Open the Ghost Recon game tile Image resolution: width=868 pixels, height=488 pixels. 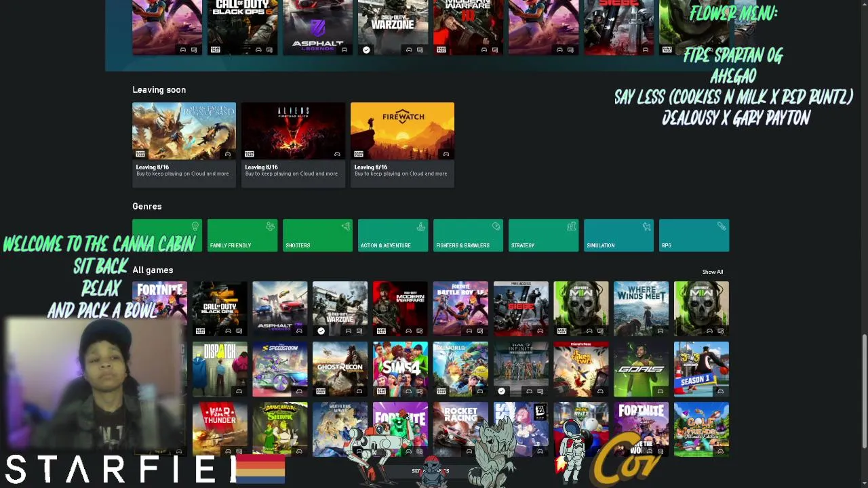tap(340, 369)
